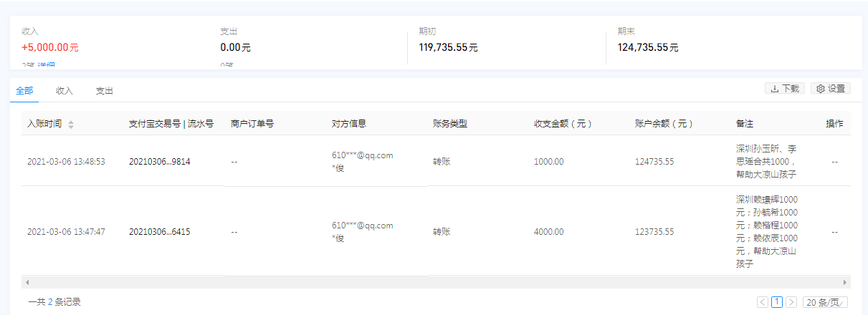Click transaction number 20210306...9814
Viewport: 868px width, 315px height.
click(159, 162)
